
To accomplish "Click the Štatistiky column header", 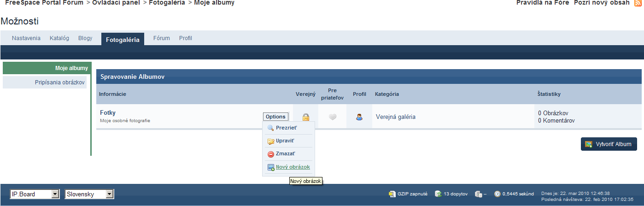I will pyautogui.click(x=549, y=94).
